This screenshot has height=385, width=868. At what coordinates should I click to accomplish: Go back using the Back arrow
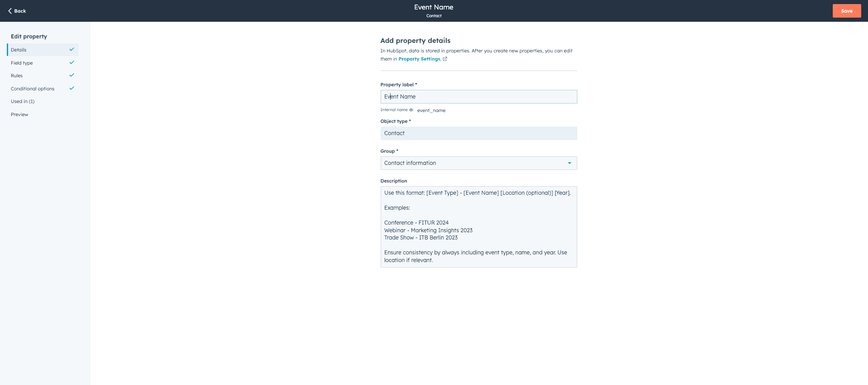coord(17,11)
